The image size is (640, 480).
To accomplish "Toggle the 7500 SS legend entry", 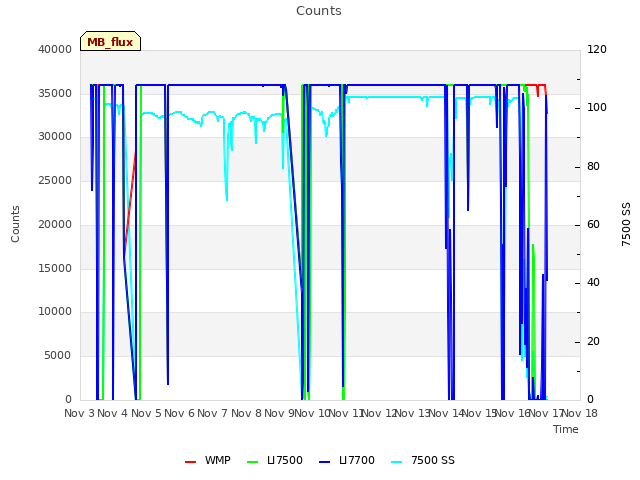I will pyautogui.click(x=423, y=460).
